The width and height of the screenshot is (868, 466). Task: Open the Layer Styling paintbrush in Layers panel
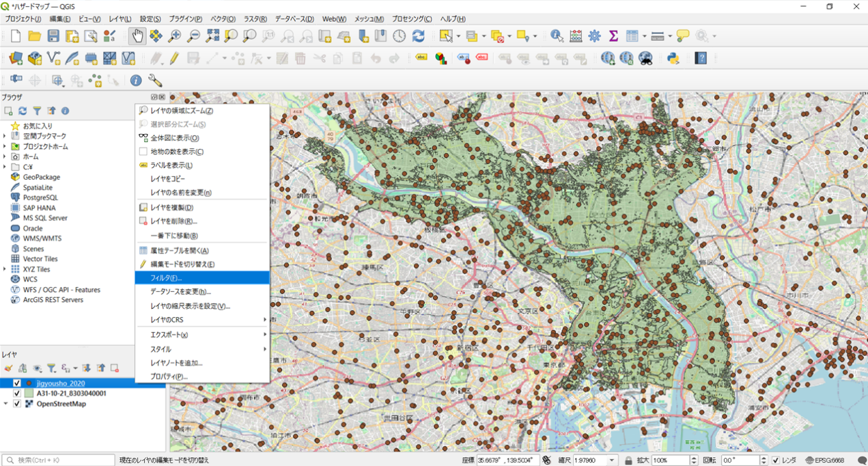pyautogui.click(x=8, y=368)
